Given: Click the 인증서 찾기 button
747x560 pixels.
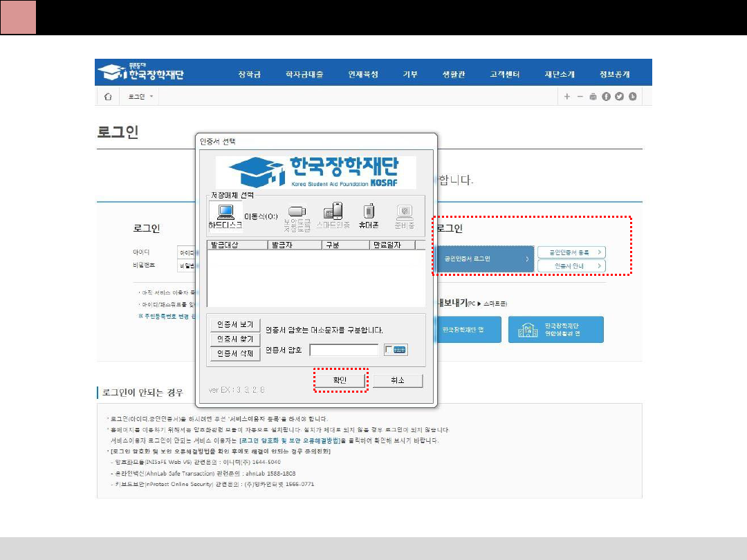Looking at the screenshot, I should click(x=235, y=339).
